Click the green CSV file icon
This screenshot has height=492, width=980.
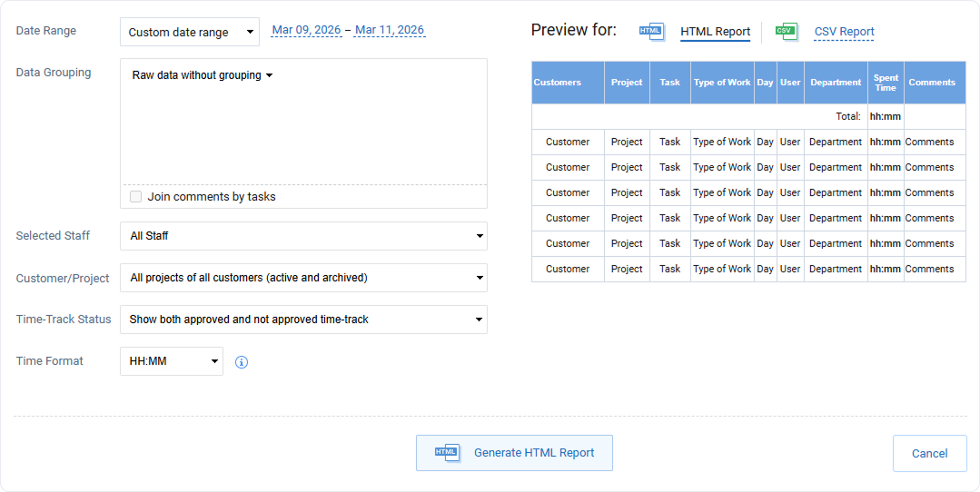coord(786,32)
